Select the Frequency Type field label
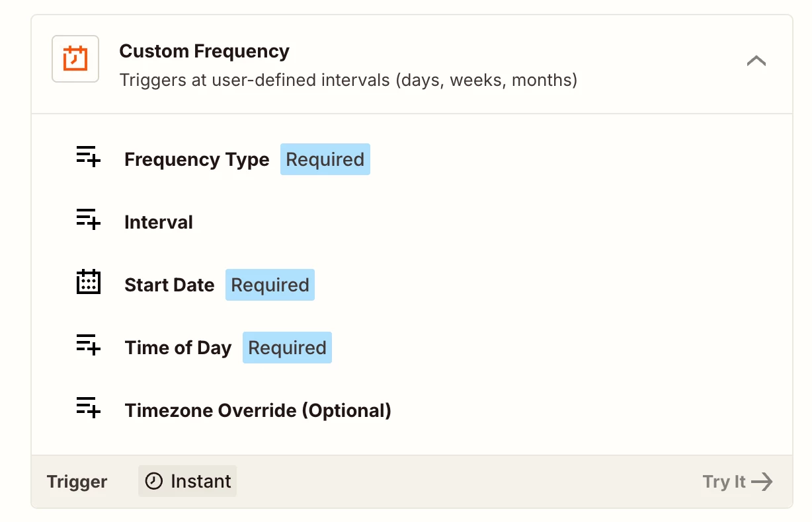 [x=196, y=160]
